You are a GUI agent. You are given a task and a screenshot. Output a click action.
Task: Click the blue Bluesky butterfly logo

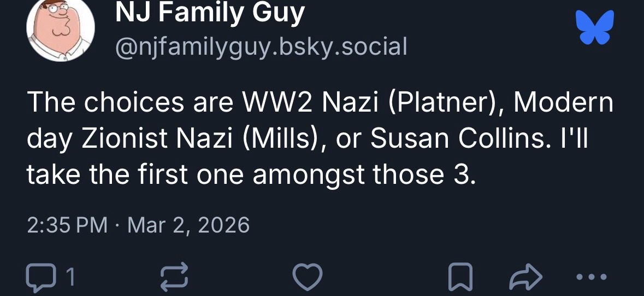595,28
